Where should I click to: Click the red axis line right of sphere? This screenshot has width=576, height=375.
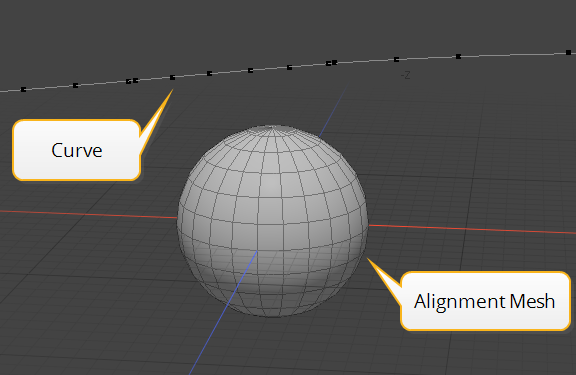pyautogui.click(x=472, y=229)
